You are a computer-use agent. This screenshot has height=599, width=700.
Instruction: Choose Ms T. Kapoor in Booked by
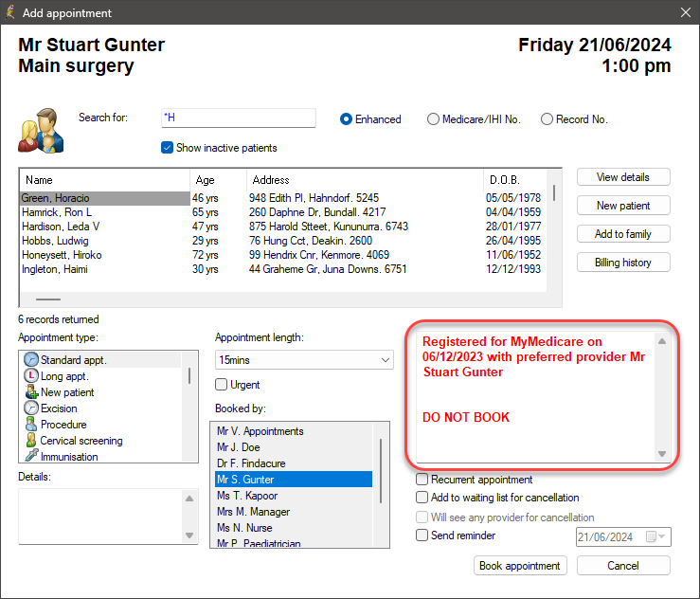pos(294,496)
